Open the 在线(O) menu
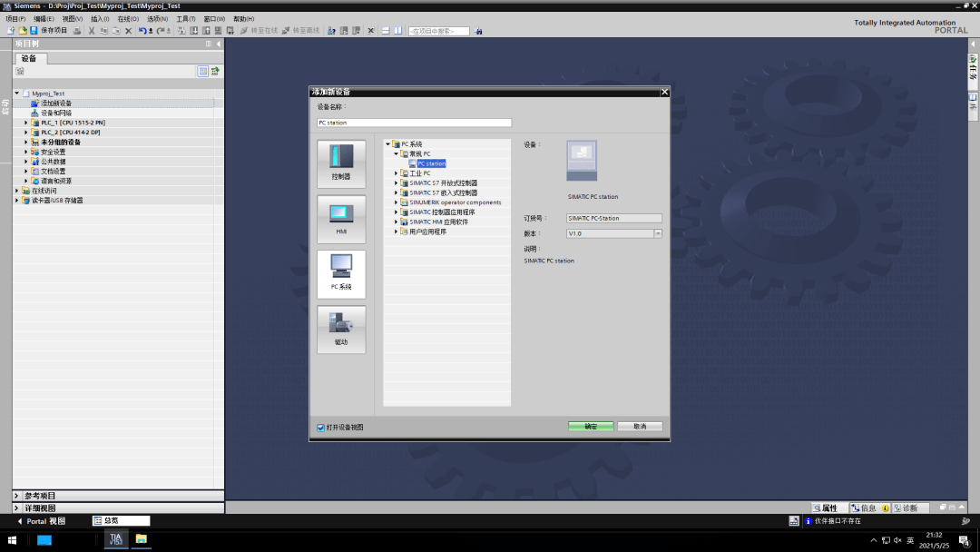This screenshot has height=552, width=980. (128, 19)
